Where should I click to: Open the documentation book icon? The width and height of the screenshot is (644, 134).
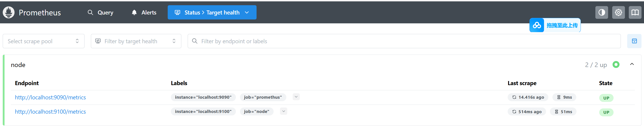coord(635,12)
